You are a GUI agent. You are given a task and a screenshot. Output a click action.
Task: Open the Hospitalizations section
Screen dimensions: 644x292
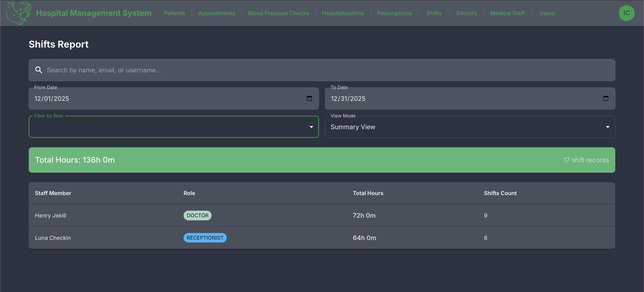tap(343, 13)
